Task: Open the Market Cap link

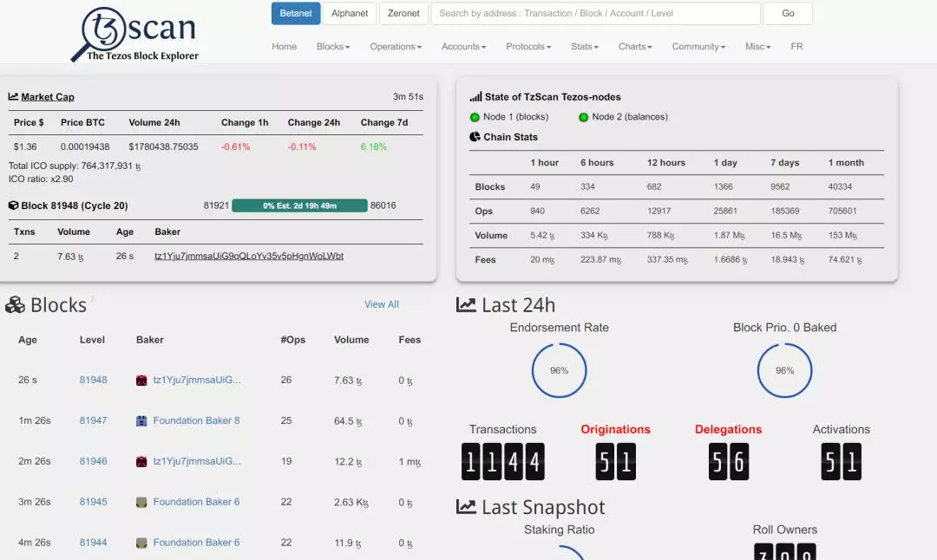Action: 48,97
